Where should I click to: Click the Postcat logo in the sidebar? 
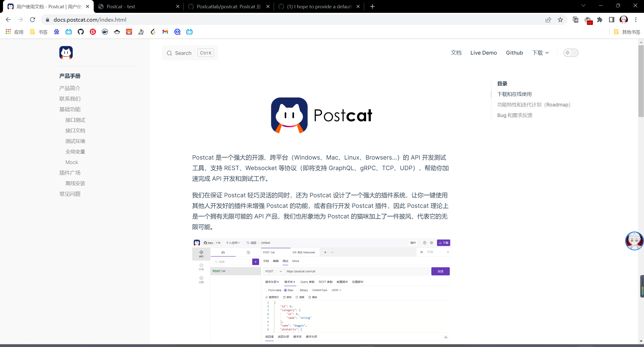coord(66,53)
